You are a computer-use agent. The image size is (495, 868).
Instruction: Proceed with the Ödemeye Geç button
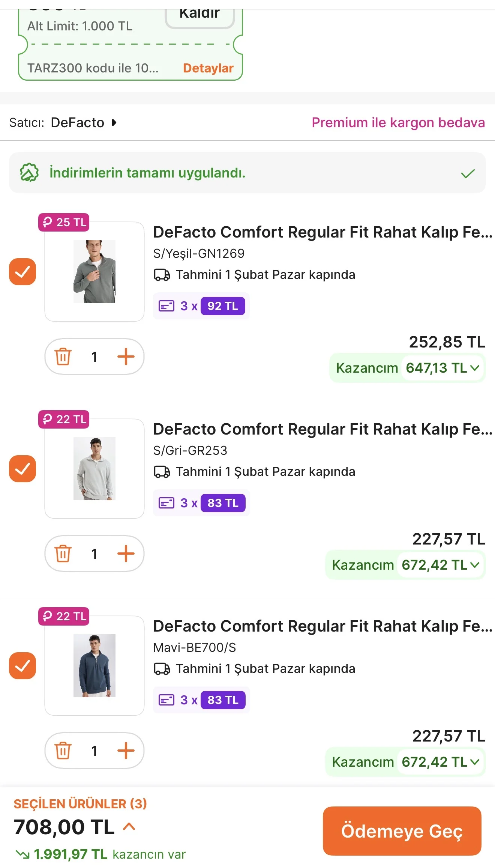pyautogui.click(x=402, y=831)
